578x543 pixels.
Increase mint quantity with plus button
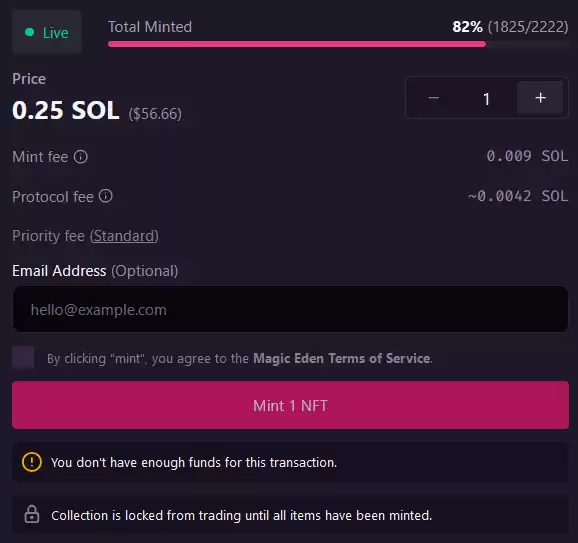pos(540,98)
